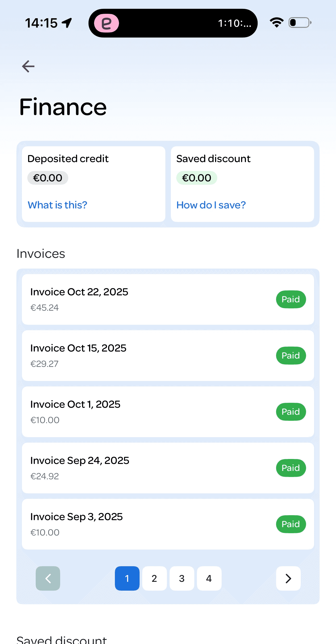Open 'How do I save?' link
The height and width of the screenshot is (644, 336).
point(211,205)
